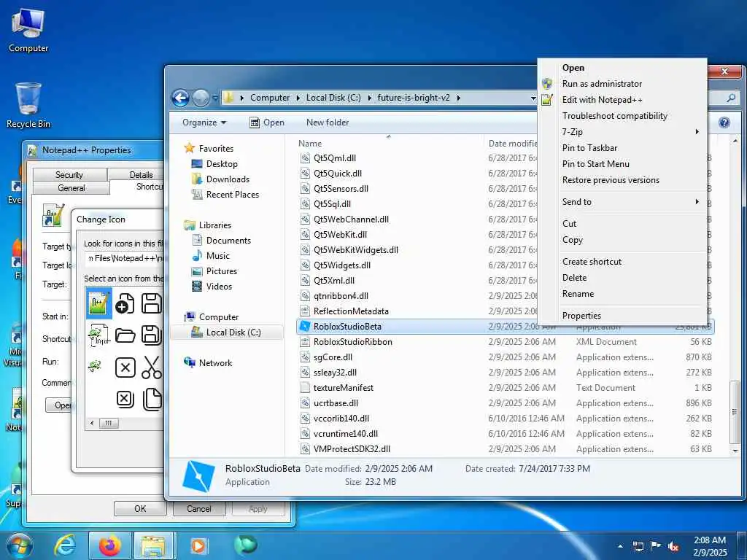
Task: Click Change Icon horizontal scrollbar thumb
Action: 108,423
